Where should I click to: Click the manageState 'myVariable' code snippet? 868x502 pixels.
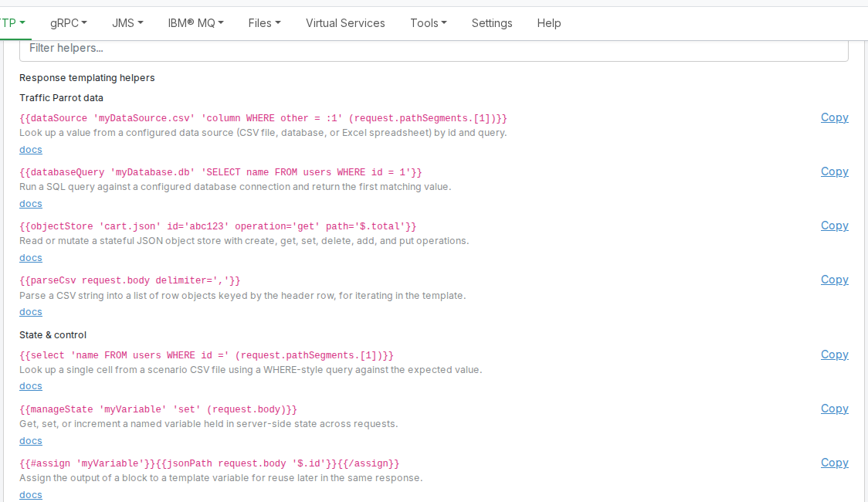click(158, 409)
